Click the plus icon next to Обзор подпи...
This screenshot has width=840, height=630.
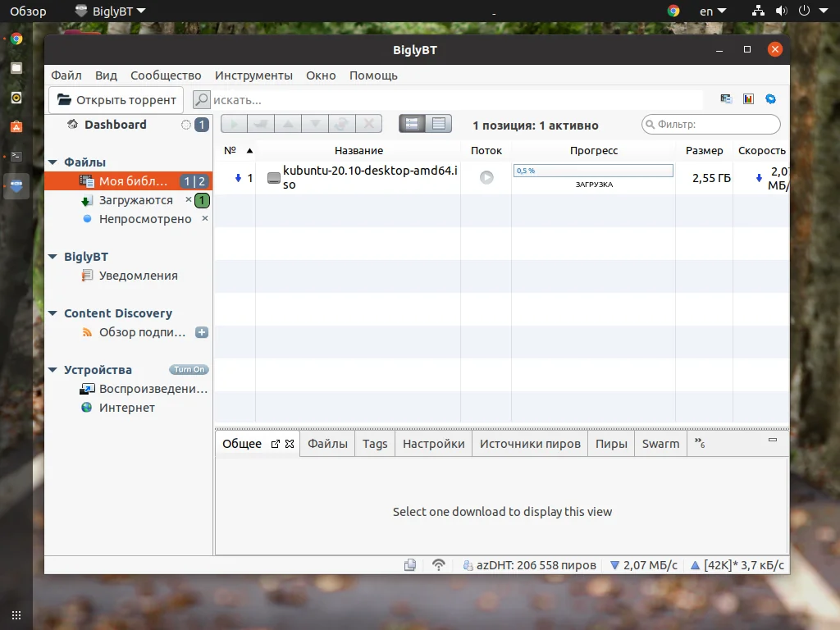click(202, 332)
